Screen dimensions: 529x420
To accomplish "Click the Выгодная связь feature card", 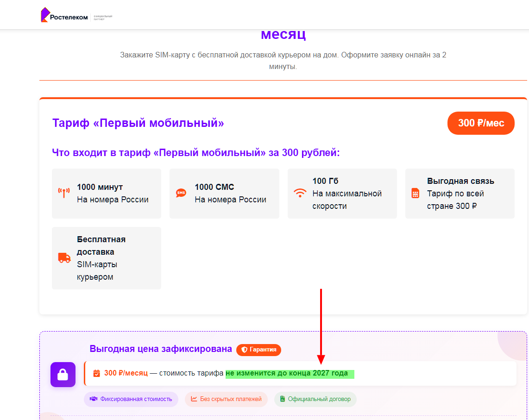I will pos(460,194).
